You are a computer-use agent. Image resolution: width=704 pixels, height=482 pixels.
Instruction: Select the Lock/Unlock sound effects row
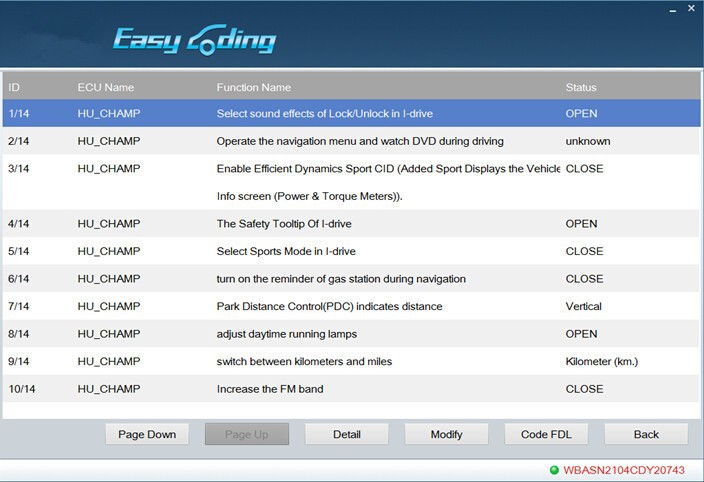pos(324,114)
